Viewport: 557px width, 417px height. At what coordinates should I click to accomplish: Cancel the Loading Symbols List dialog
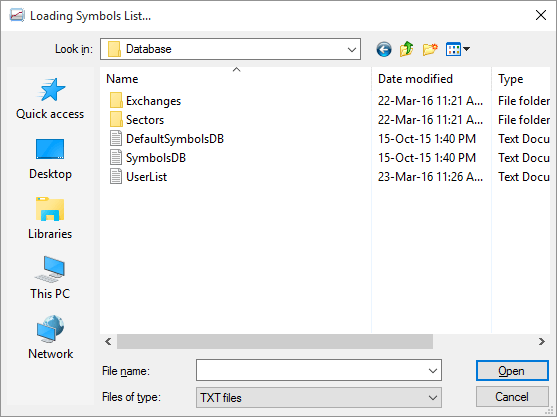tap(512, 397)
